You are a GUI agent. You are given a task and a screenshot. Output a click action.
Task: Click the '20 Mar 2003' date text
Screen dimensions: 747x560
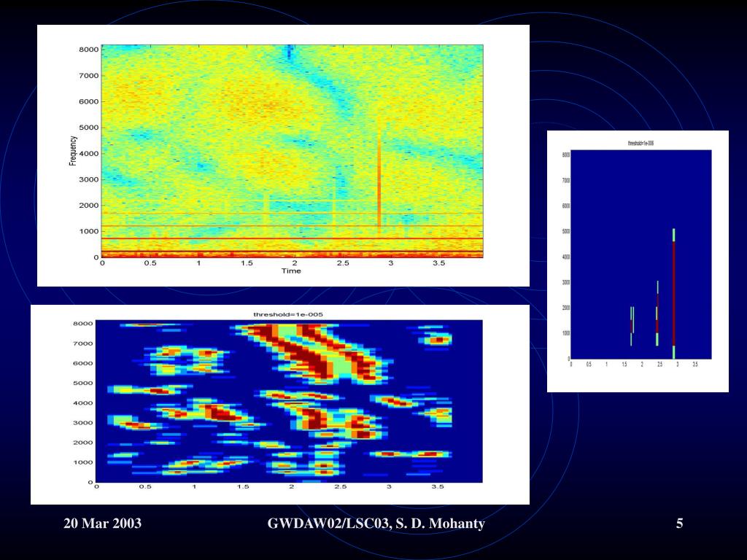(102, 524)
